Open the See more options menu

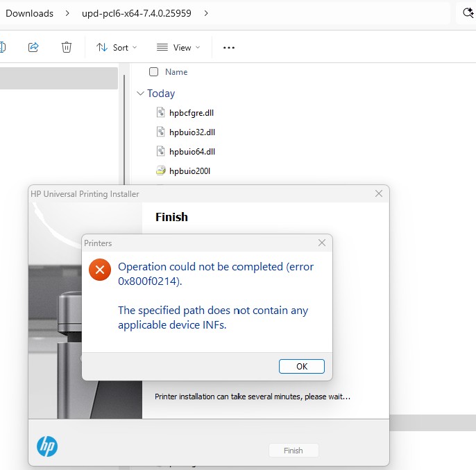pyautogui.click(x=229, y=48)
